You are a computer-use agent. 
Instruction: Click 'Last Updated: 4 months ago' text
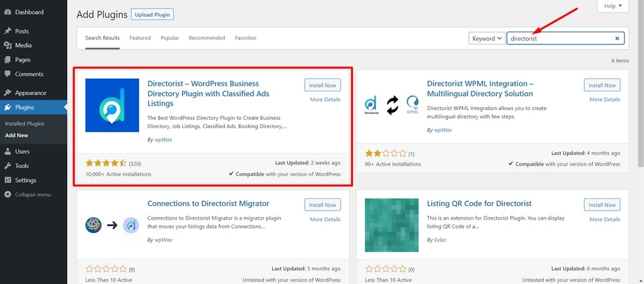585,153
